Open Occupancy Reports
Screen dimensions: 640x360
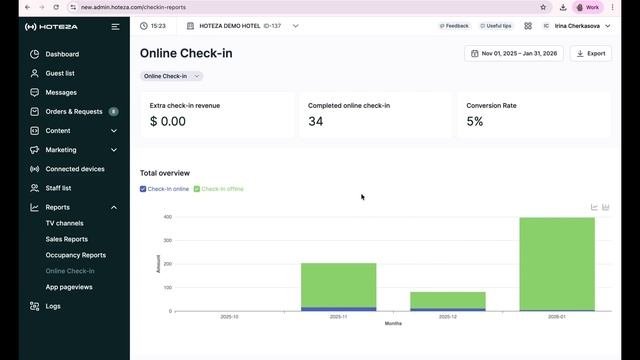[x=76, y=255]
